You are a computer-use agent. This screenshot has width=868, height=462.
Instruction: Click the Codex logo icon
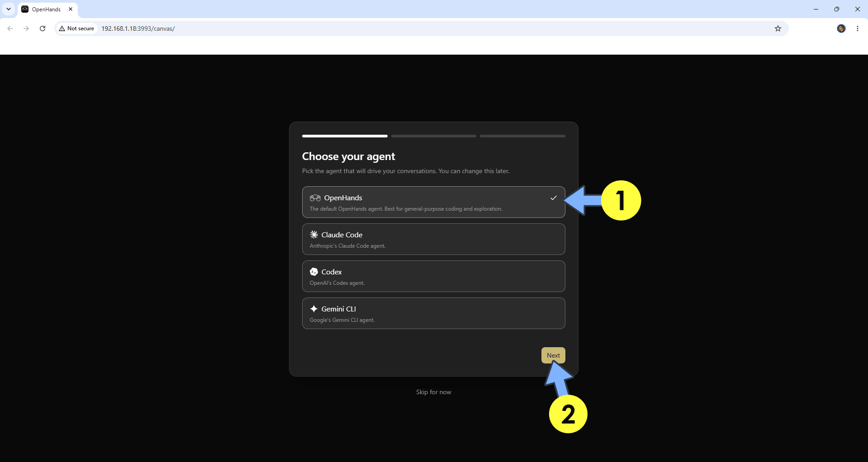click(314, 272)
